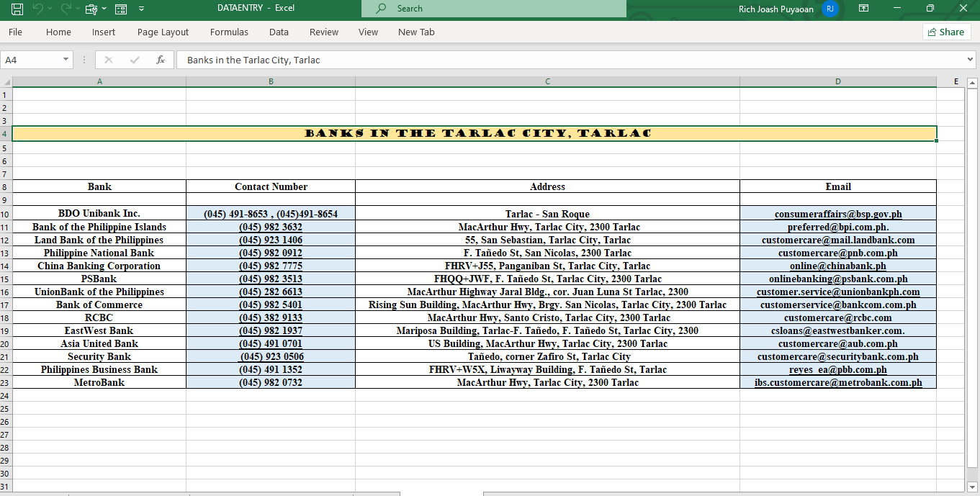Switch to the Insert tab
The image size is (980, 496).
(104, 32)
